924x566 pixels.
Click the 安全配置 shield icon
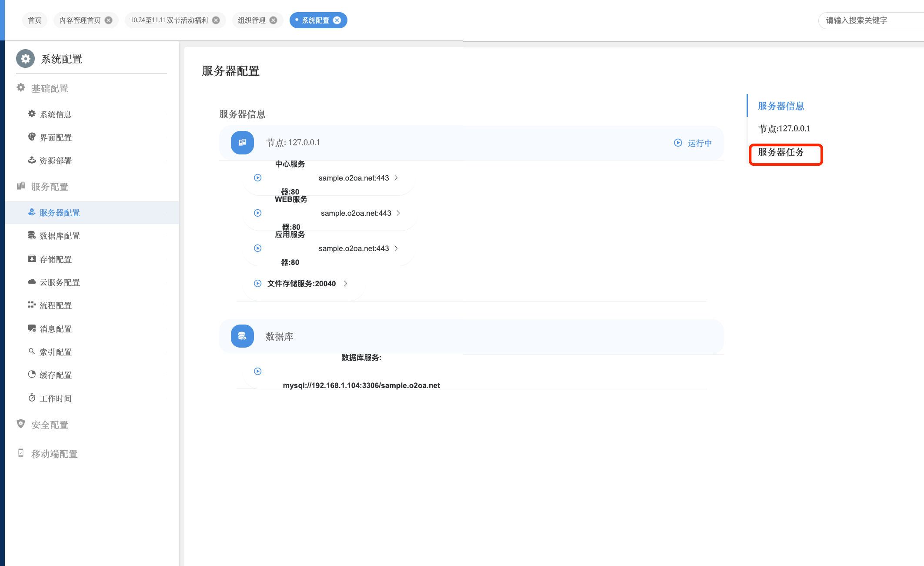pyautogui.click(x=20, y=424)
